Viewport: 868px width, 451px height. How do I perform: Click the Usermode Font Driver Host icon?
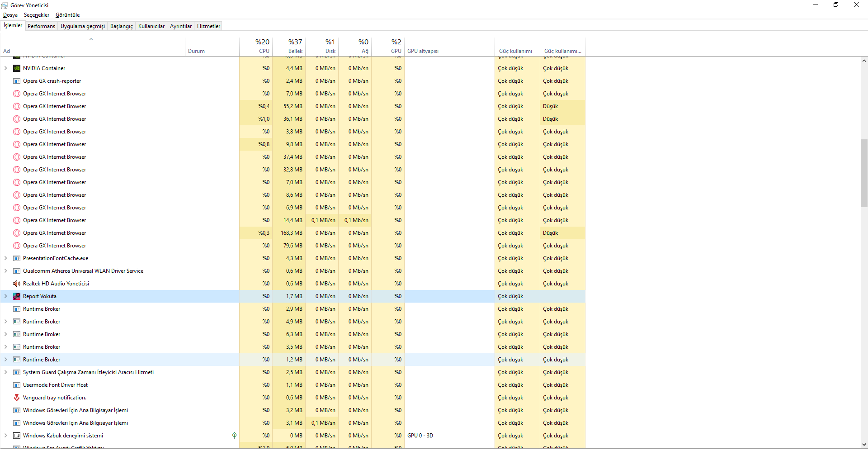tap(17, 385)
